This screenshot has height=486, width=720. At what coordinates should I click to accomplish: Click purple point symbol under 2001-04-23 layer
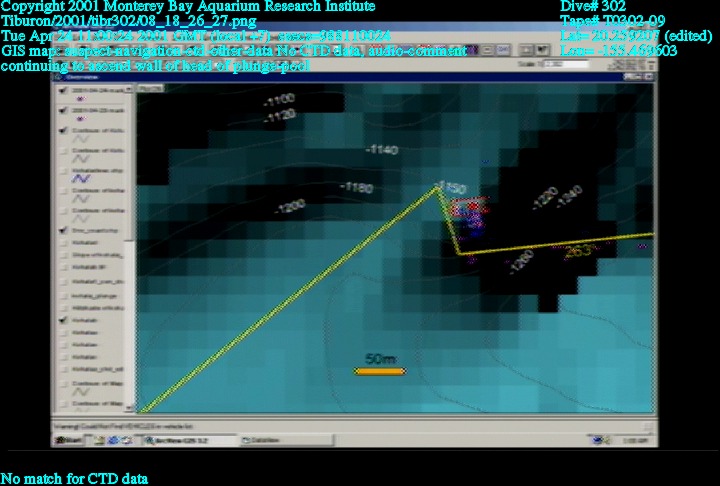[x=81, y=119]
